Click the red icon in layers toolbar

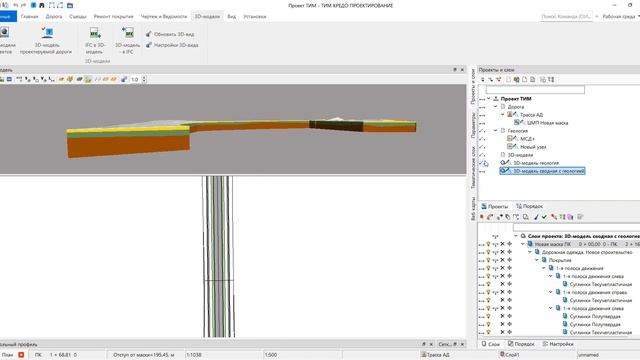pos(482,217)
